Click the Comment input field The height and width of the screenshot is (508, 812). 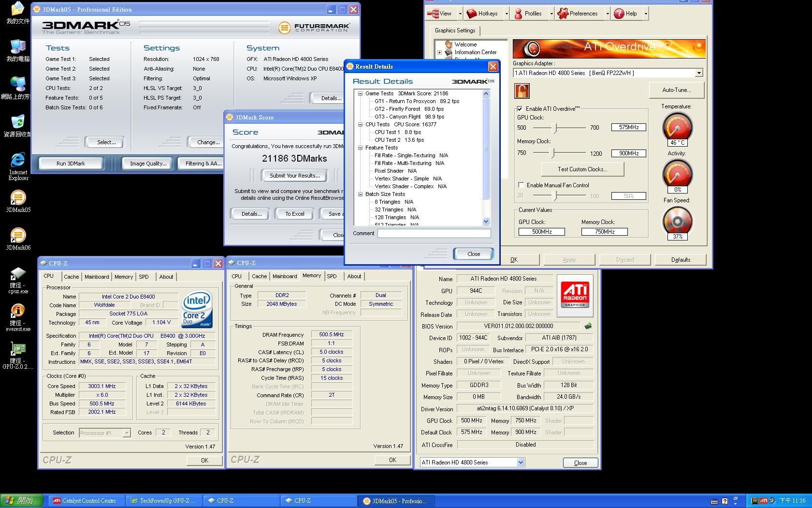pos(434,234)
